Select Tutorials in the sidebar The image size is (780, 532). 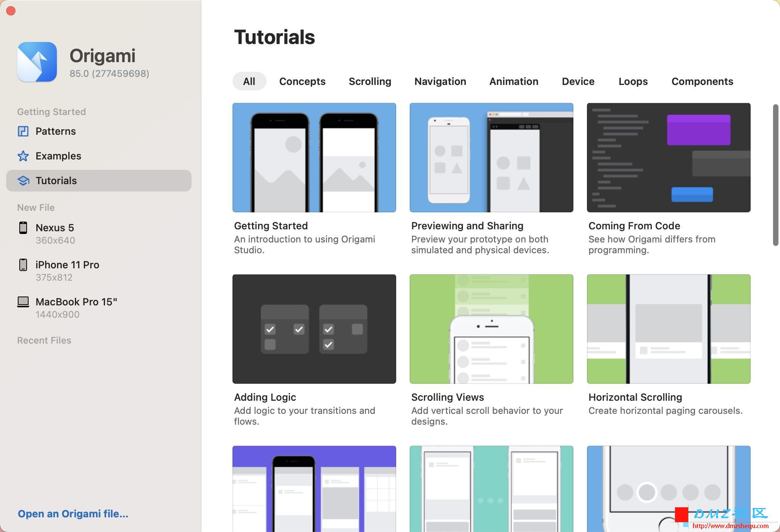[99, 181]
